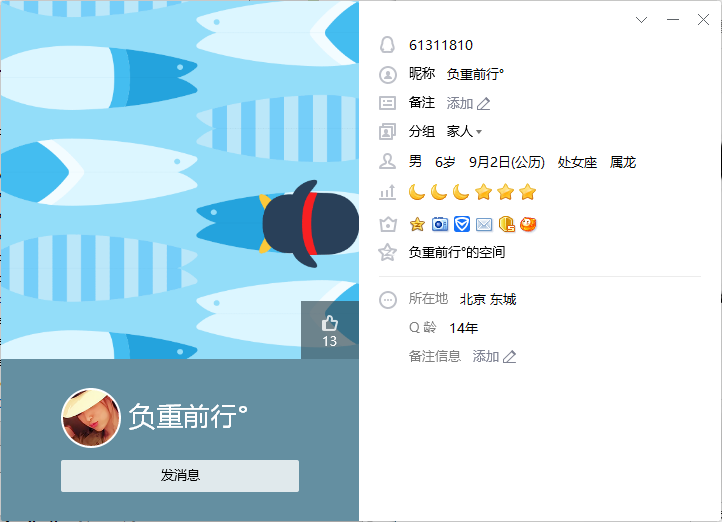The height and width of the screenshot is (522, 722).
Task: Click the round profile avatar photo
Action: point(91,418)
